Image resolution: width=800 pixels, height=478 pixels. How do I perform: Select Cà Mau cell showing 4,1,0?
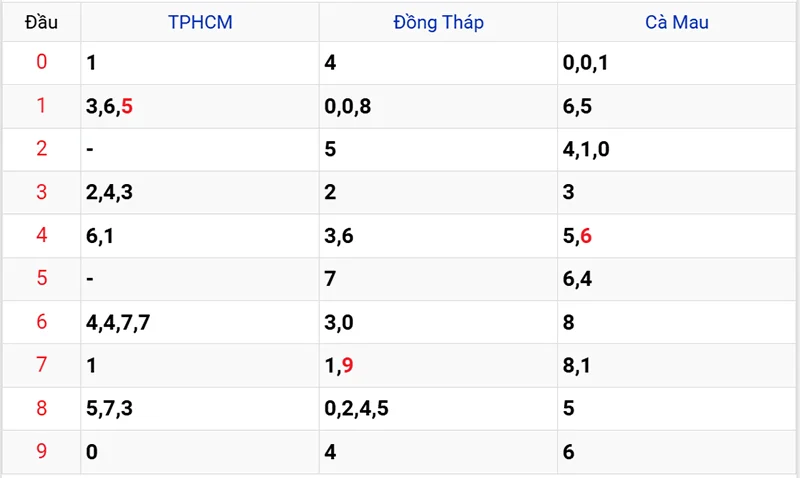click(x=586, y=149)
